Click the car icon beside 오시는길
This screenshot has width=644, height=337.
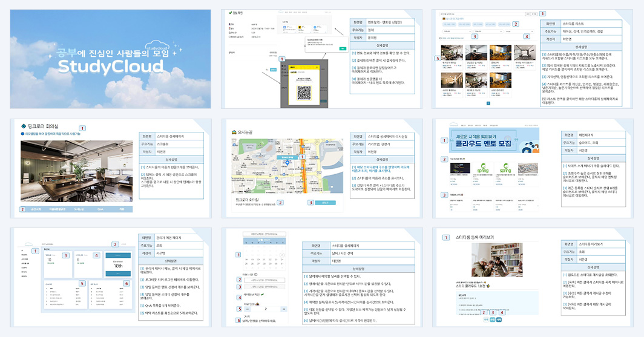click(234, 132)
